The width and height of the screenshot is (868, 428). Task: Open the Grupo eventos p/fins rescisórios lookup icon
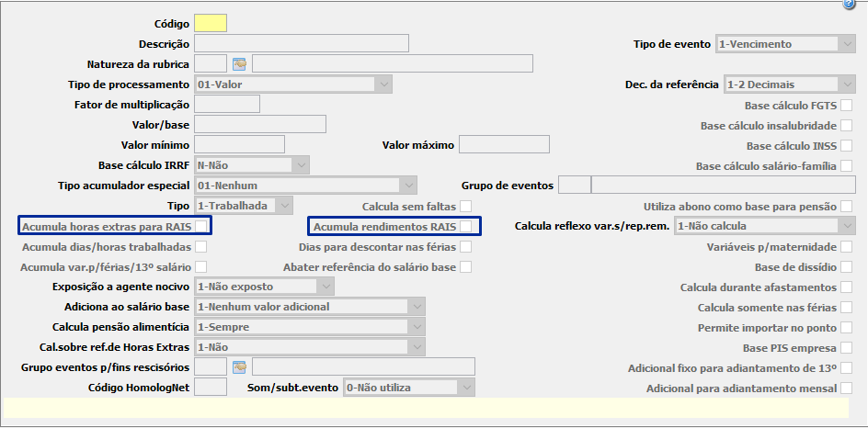click(239, 367)
